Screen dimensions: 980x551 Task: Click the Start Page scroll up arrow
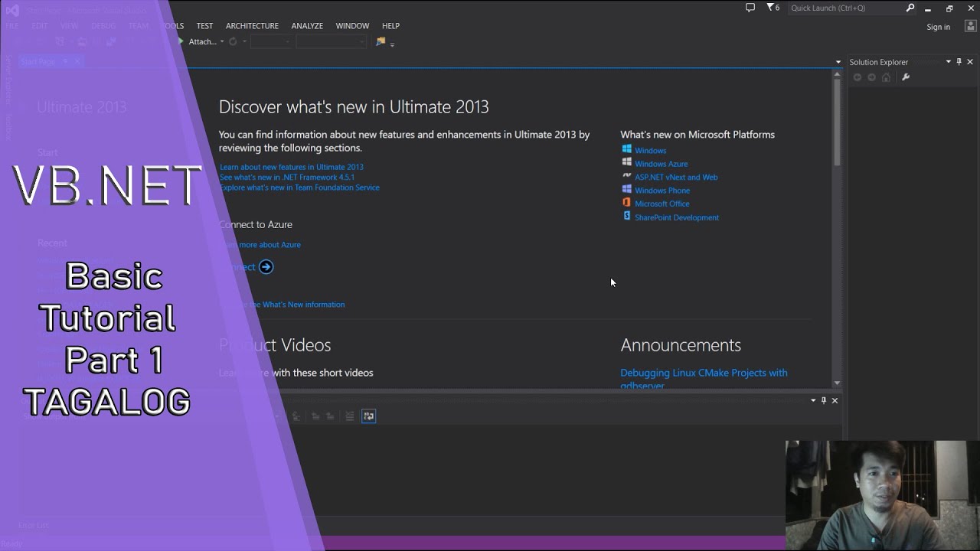click(837, 73)
